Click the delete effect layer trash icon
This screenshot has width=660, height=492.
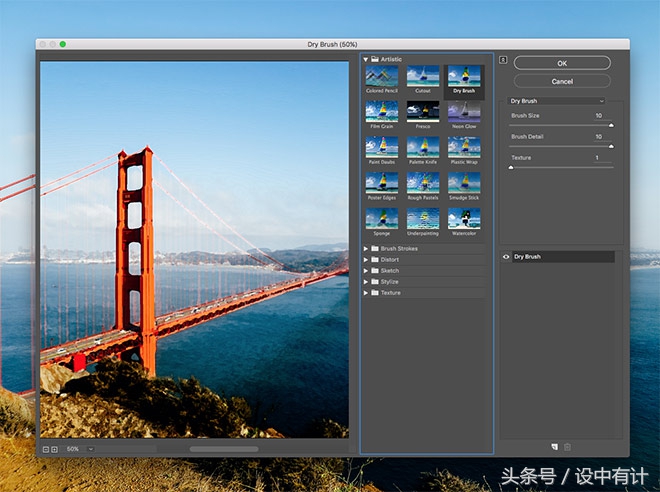coord(568,446)
